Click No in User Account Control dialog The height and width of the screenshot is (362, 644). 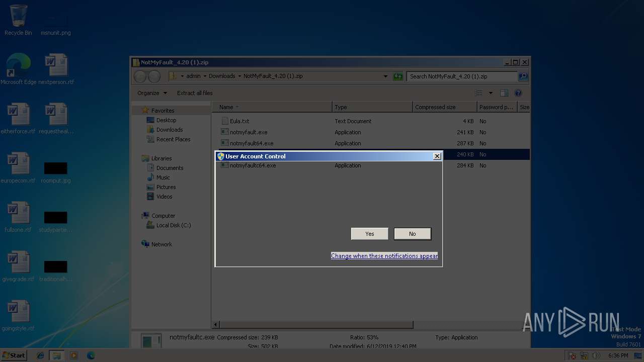click(413, 234)
